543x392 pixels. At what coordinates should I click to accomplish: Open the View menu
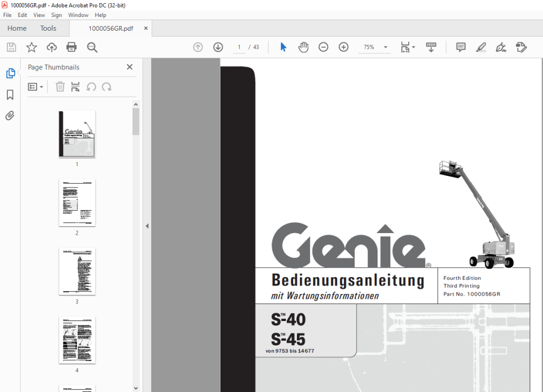click(x=39, y=15)
